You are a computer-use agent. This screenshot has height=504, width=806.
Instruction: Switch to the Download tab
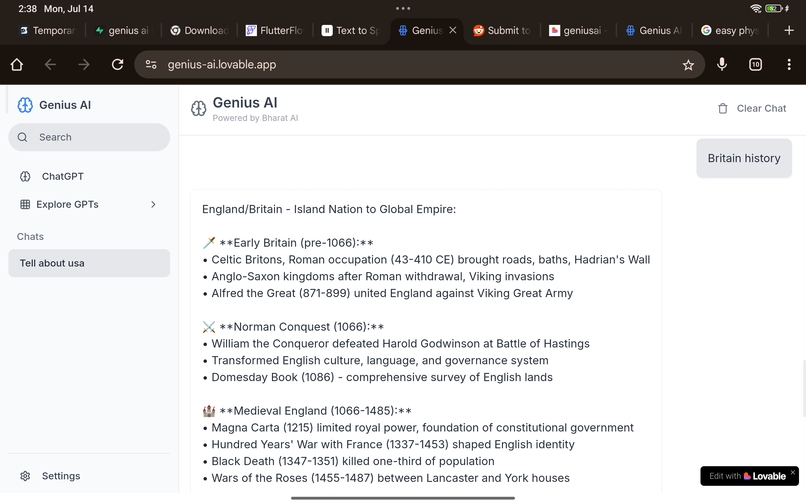pyautogui.click(x=199, y=30)
